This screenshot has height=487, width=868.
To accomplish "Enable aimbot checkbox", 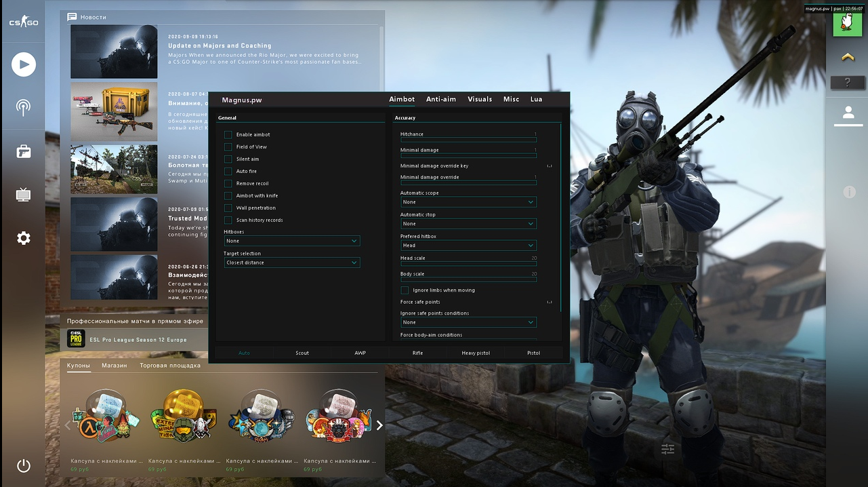I will 228,135.
